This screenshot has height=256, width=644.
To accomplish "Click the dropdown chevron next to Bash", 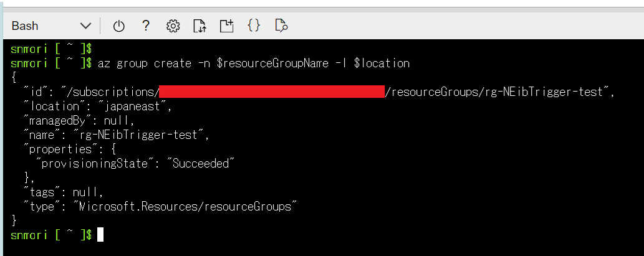I will tap(85, 26).
